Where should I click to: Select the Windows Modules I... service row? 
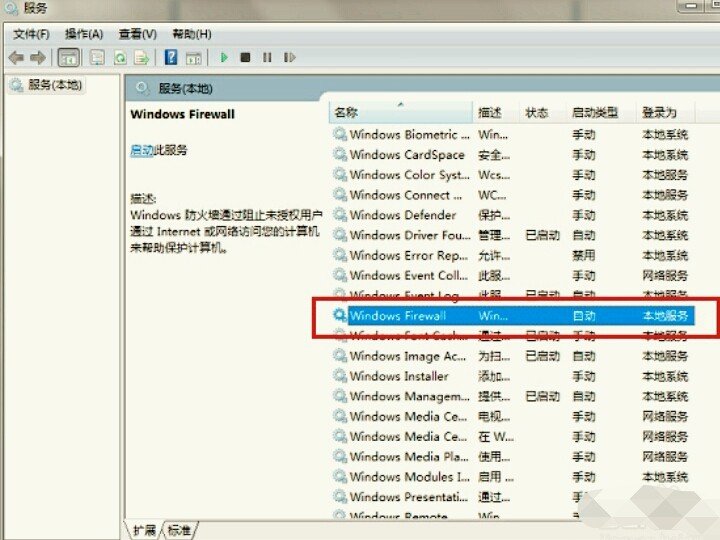click(x=513, y=477)
